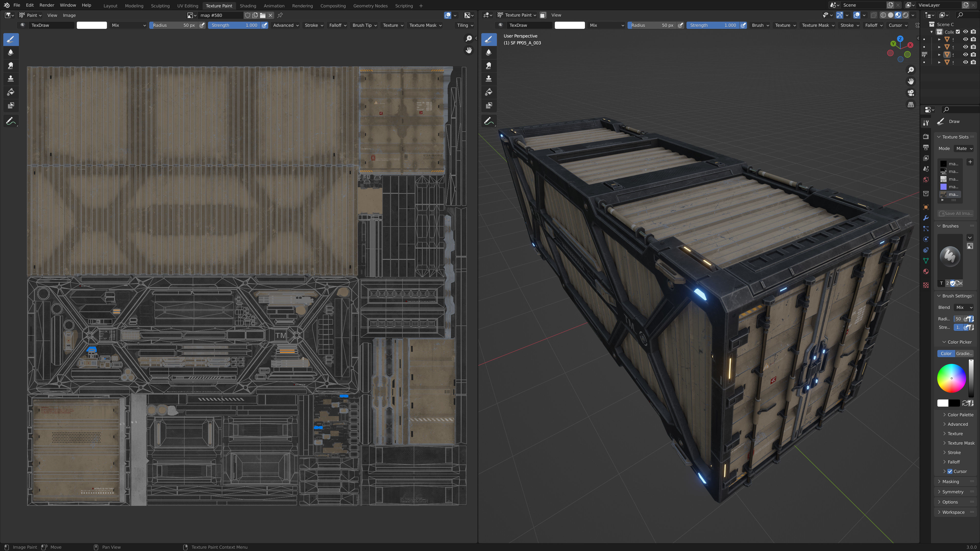Expand the Symmetry panel
The width and height of the screenshot is (980, 551).
point(953,492)
